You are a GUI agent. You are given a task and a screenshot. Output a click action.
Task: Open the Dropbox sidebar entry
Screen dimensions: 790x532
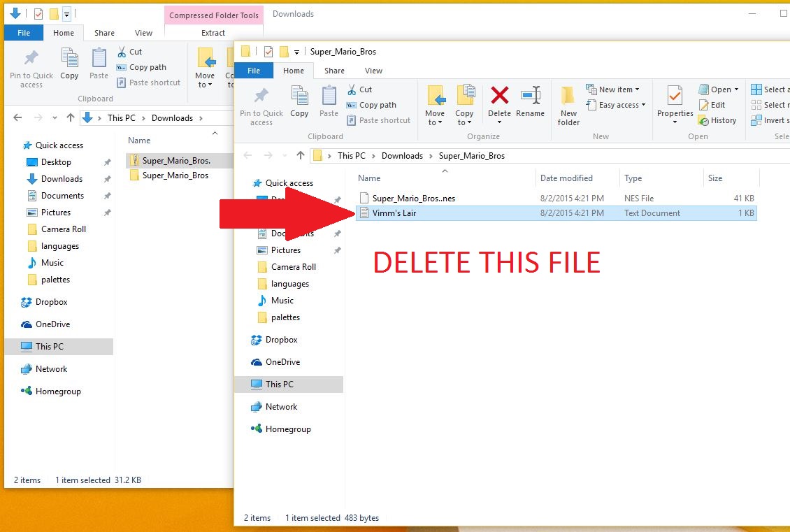pyautogui.click(x=282, y=339)
